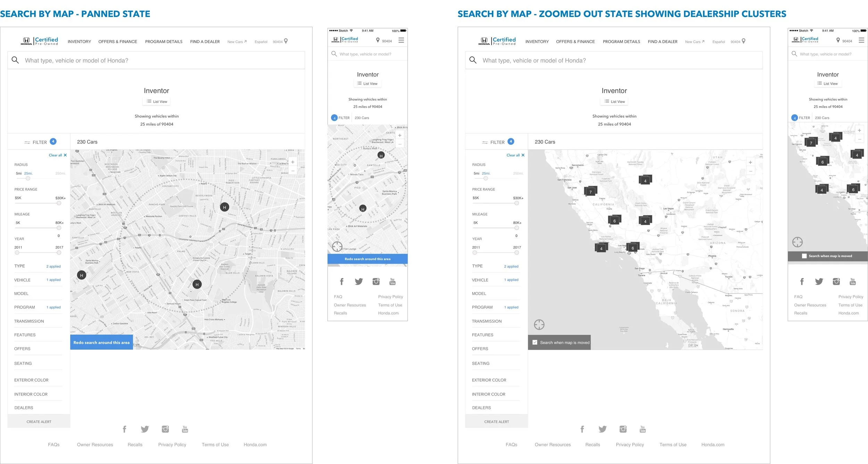Click the search magnifier icon in the search bar
Viewport: 868px width, 464px height.
(15, 60)
